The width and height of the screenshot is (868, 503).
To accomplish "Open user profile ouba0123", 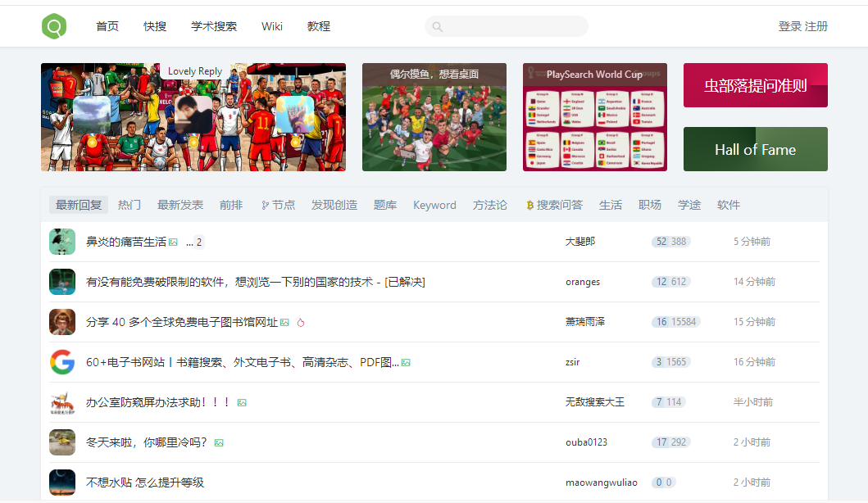I will pyautogui.click(x=586, y=442).
